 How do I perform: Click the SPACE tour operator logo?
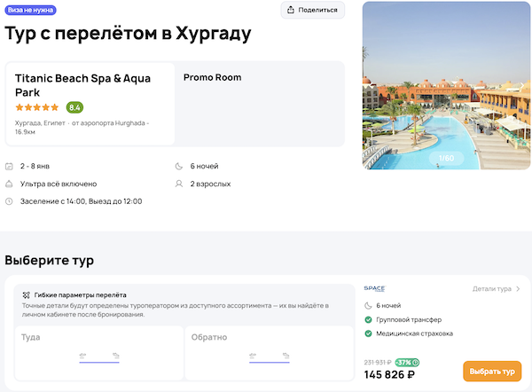click(x=374, y=288)
